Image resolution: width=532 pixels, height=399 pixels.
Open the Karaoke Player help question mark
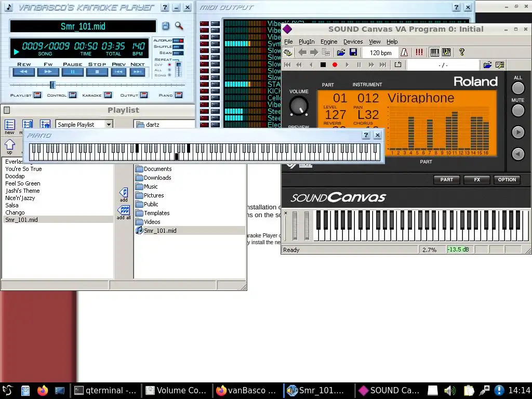165,7
